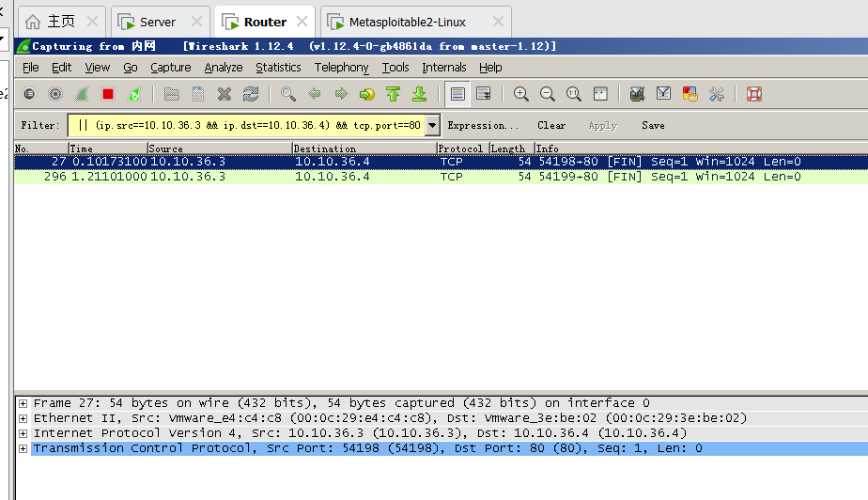The height and width of the screenshot is (500, 868).
Task: Go to packet number icon
Action: click(x=367, y=94)
